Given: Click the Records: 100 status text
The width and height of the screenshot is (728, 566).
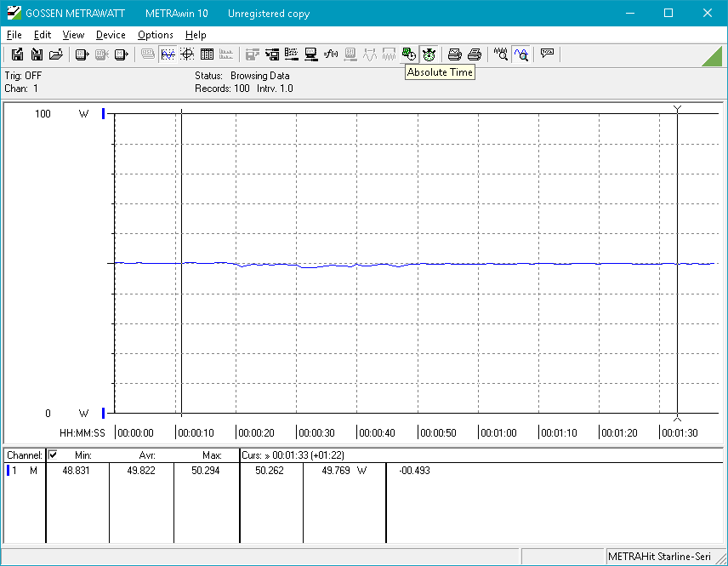Looking at the screenshot, I should click(x=222, y=89).
